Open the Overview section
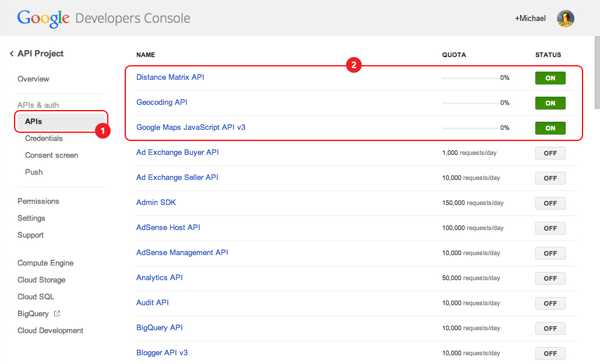This screenshot has height=364, width=600. (33, 79)
